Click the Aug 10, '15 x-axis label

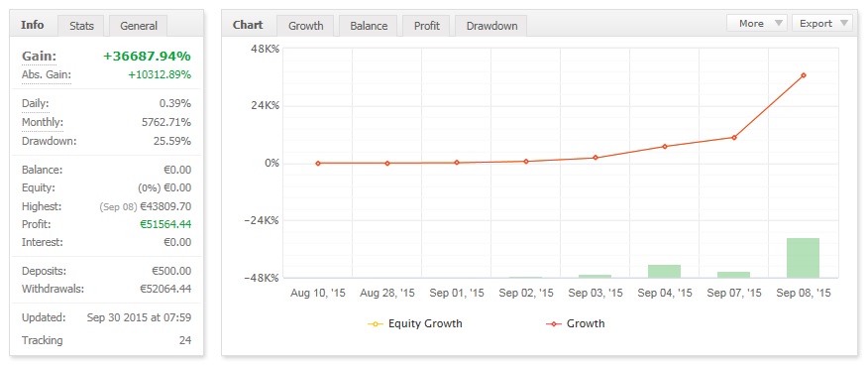(x=318, y=294)
